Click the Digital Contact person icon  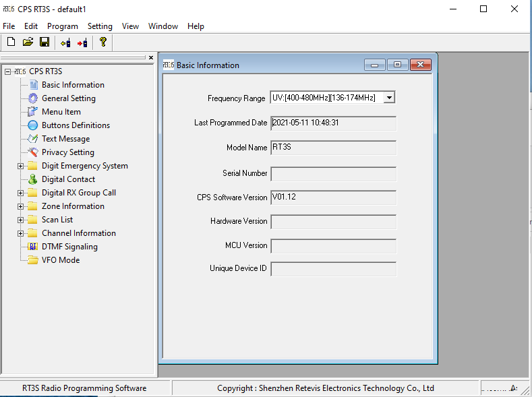click(33, 179)
